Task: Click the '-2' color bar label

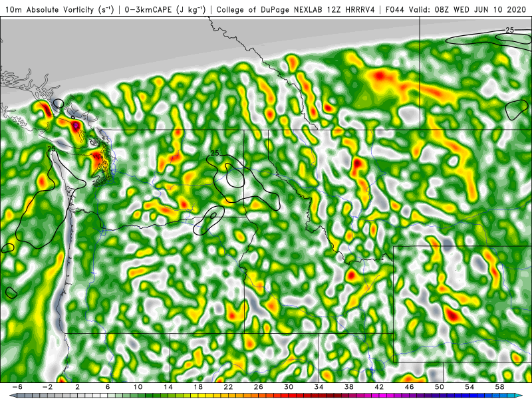Action: 47,387
